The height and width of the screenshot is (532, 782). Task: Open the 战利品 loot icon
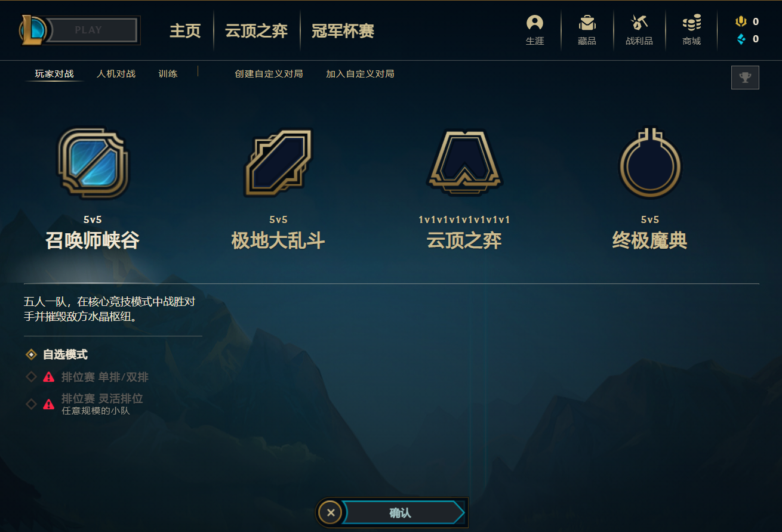pyautogui.click(x=639, y=23)
